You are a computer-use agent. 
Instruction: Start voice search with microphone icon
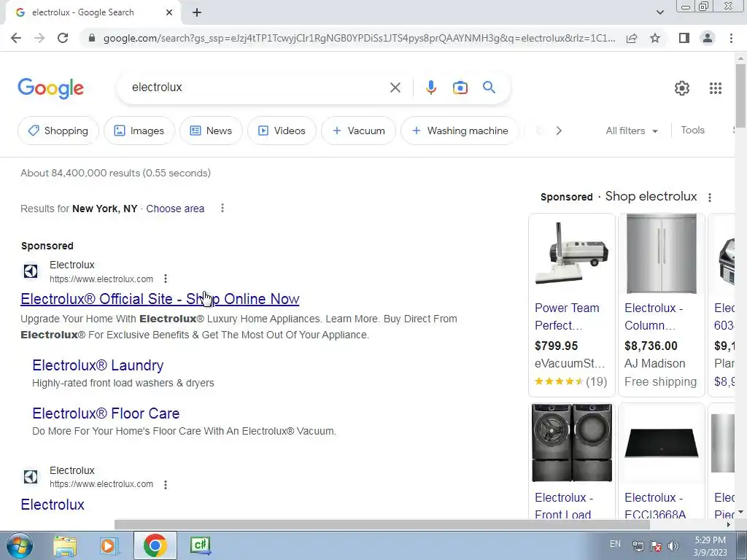(x=430, y=87)
